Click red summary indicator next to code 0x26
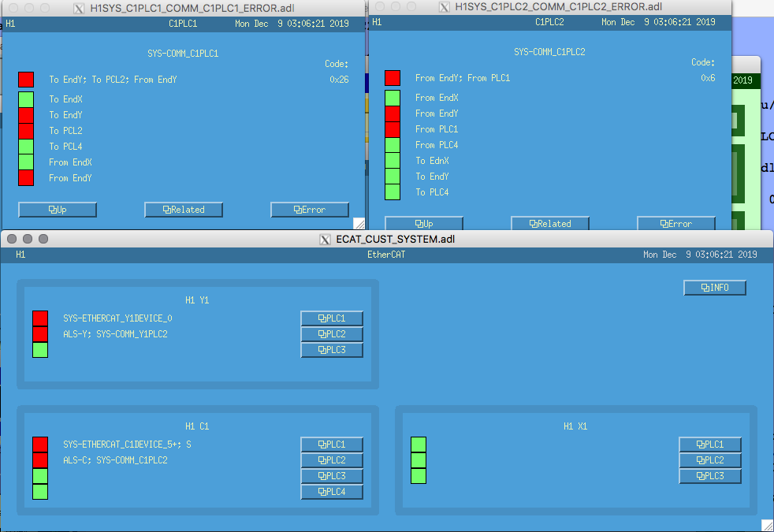Screen dimensions: 774x532 (x=26, y=80)
